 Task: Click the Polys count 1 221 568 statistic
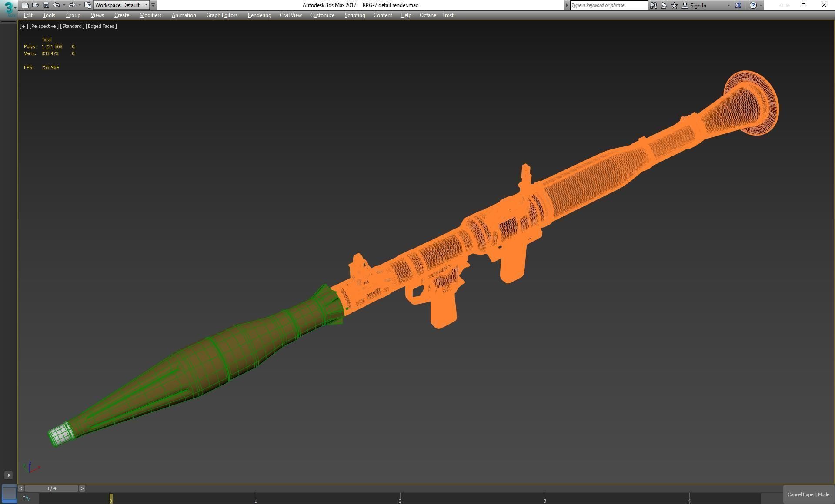point(52,46)
